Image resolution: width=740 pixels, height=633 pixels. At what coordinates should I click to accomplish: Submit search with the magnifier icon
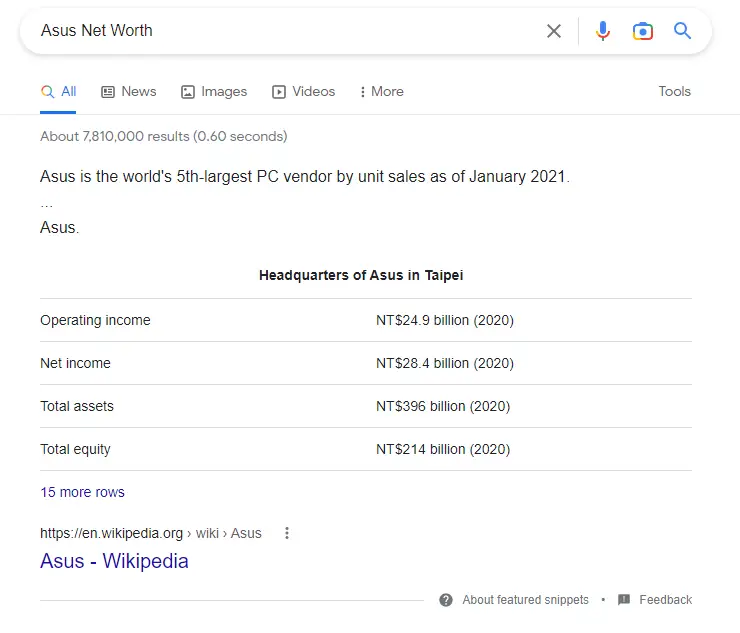click(682, 31)
